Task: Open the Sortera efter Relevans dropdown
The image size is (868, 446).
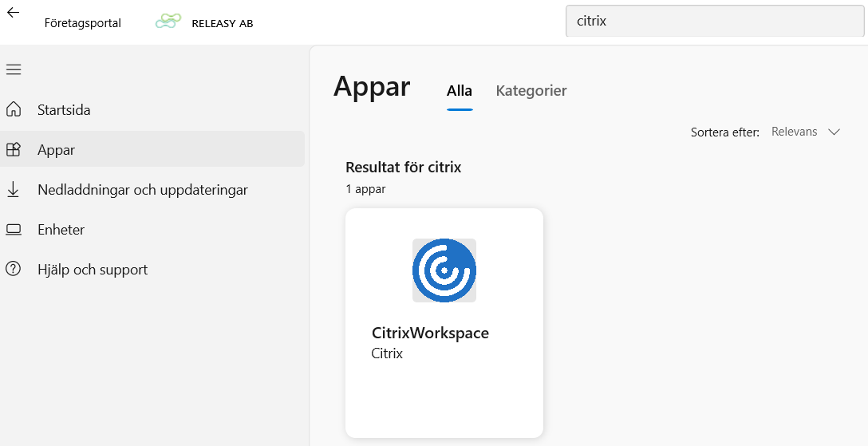Action: click(806, 132)
